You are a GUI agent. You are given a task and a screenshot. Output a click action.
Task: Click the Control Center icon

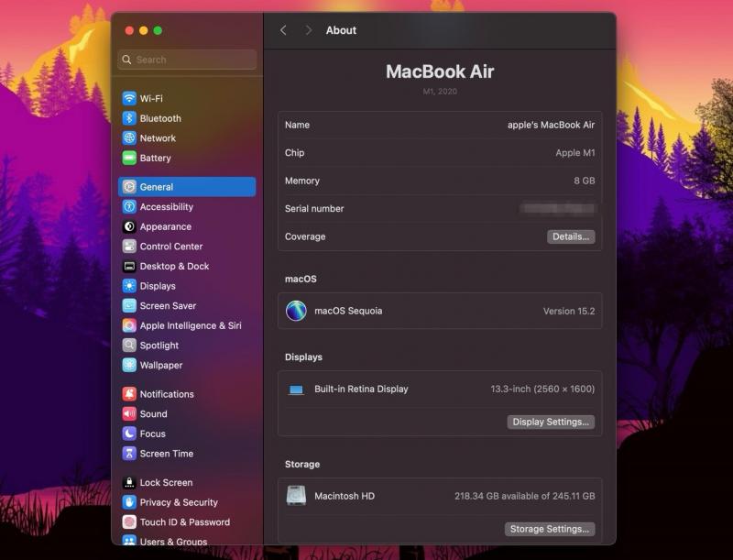[129, 247]
